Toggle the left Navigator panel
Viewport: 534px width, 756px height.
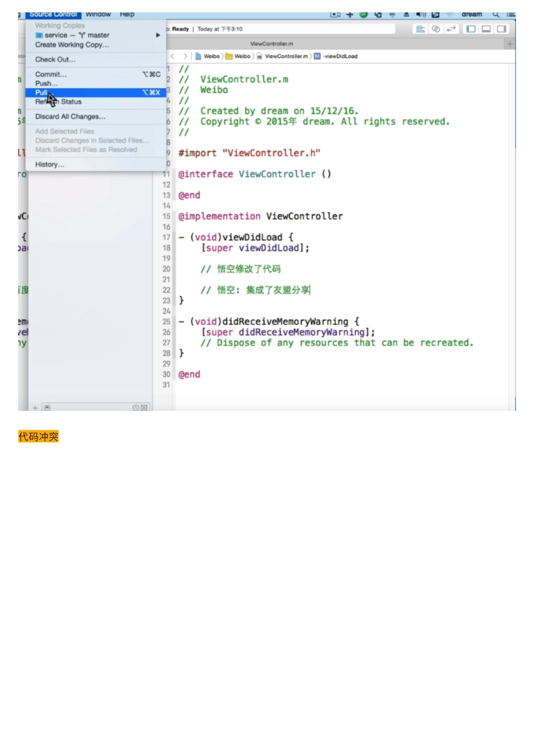471,29
